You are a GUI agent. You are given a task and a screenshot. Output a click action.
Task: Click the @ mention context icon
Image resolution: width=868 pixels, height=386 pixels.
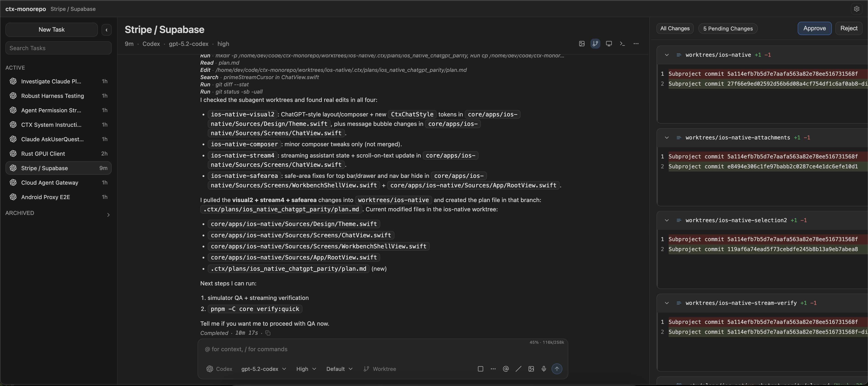pos(505,369)
